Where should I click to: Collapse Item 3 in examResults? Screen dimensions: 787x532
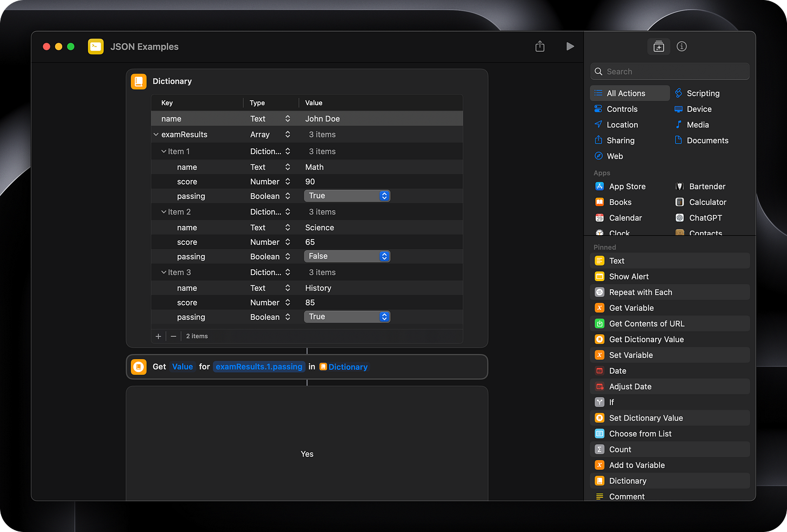[164, 272]
